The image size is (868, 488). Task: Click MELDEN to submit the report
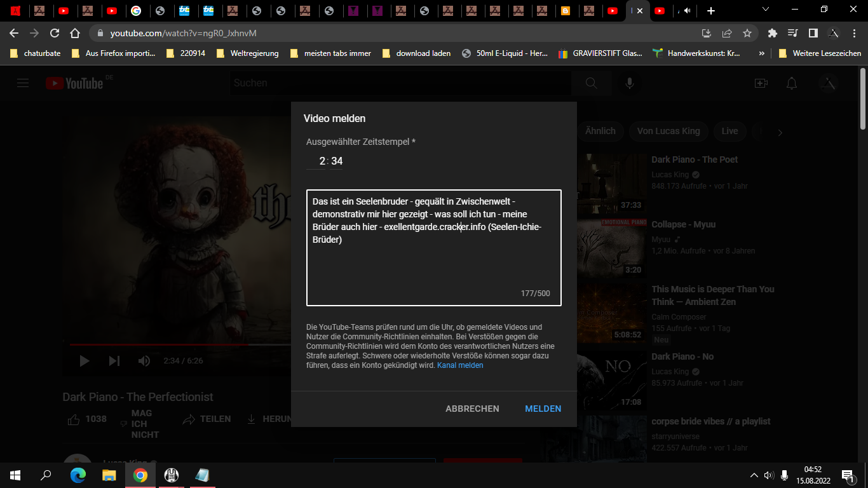pyautogui.click(x=543, y=409)
